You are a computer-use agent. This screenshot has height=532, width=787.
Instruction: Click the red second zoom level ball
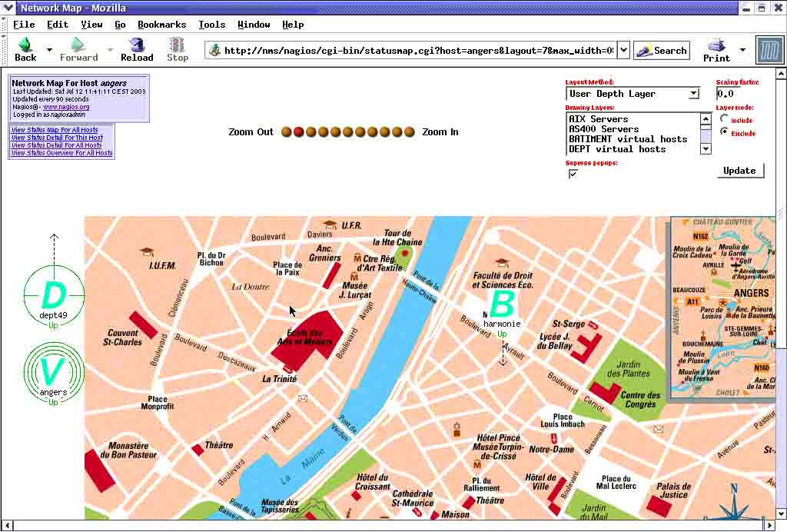[x=299, y=132]
